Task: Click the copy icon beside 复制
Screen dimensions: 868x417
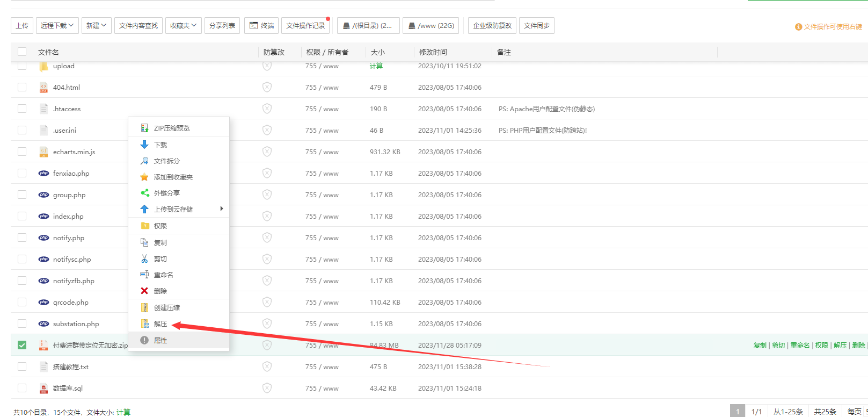Action: point(144,242)
